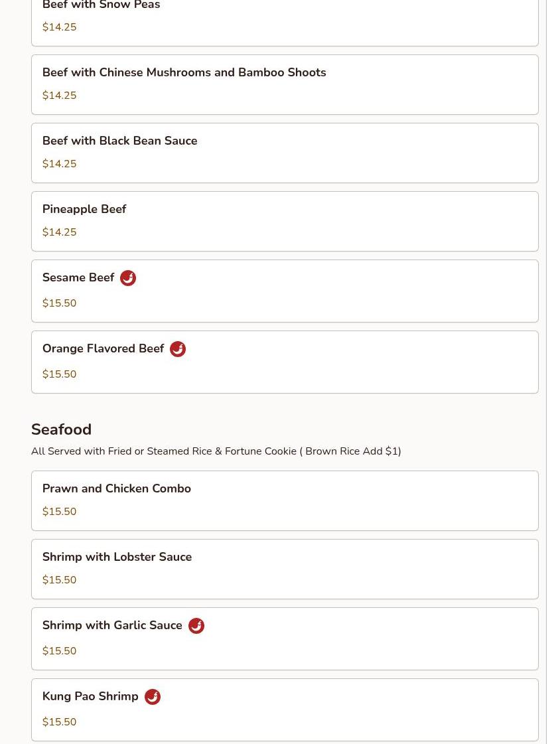This screenshot has width=560, height=744.
Task: Select Shrimp with Garlic Sauce title text
Action: (112, 625)
